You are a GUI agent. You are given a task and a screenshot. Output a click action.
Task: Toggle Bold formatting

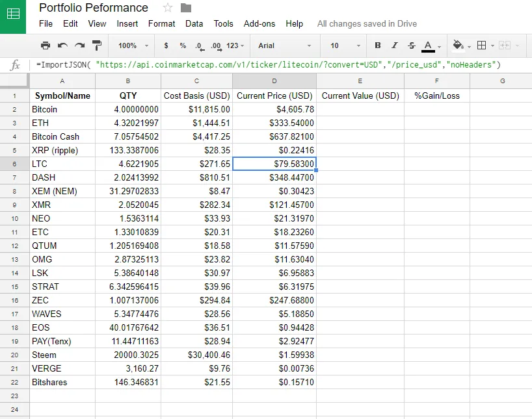pyautogui.click(x=378, y=45)
